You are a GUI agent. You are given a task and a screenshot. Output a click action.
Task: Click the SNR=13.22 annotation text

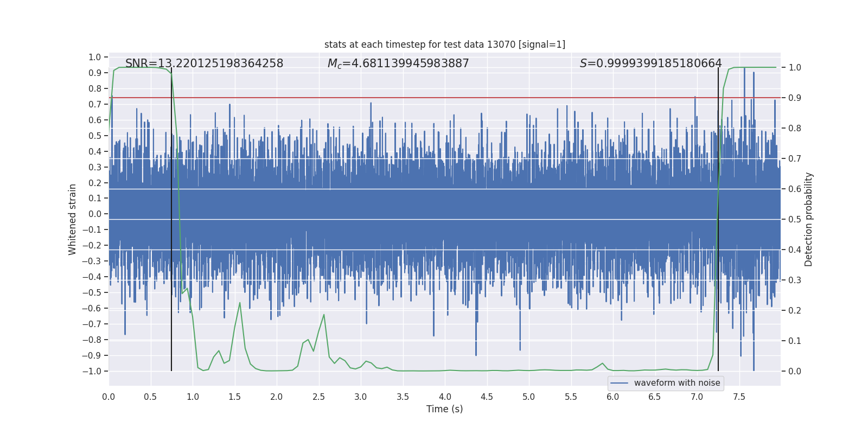204,63
